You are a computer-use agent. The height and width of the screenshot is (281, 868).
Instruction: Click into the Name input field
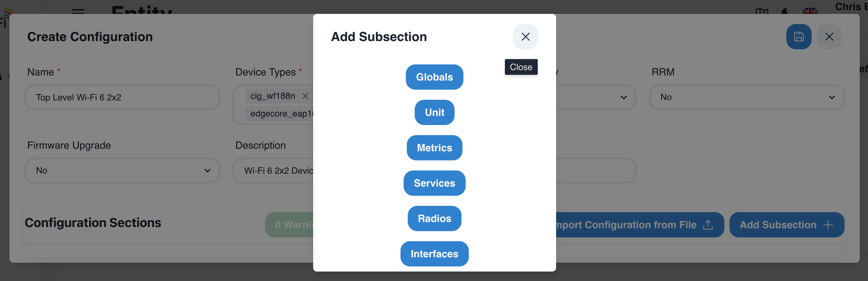[x=122, y=97]
